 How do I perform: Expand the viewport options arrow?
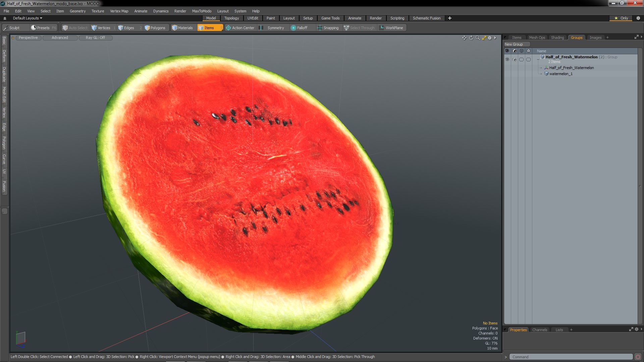coord(495,38)
